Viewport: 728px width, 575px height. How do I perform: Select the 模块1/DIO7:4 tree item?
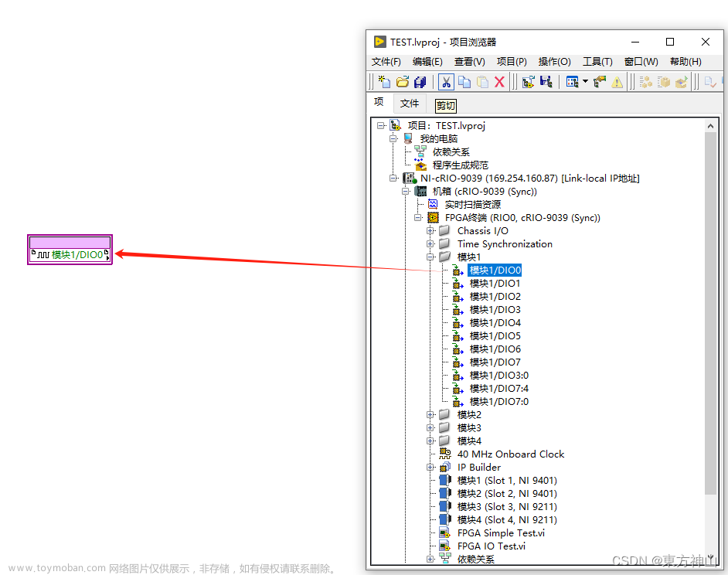[499, 388]
